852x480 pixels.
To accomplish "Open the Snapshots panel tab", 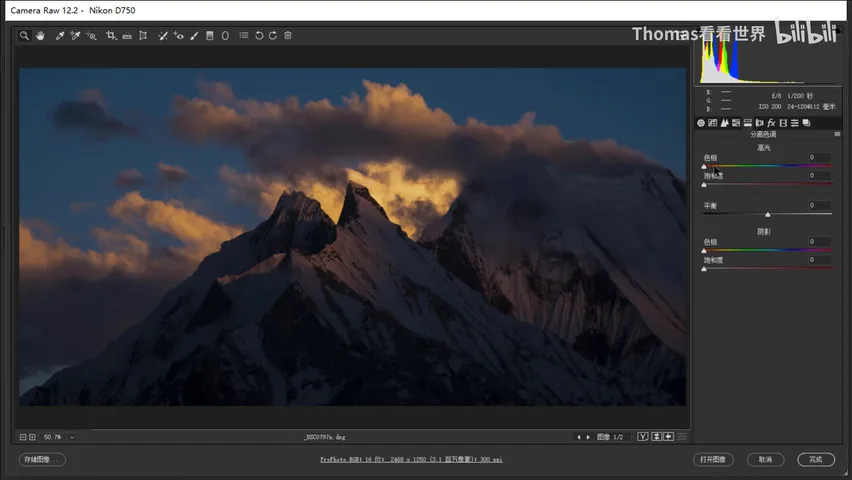I will [806, 123].
